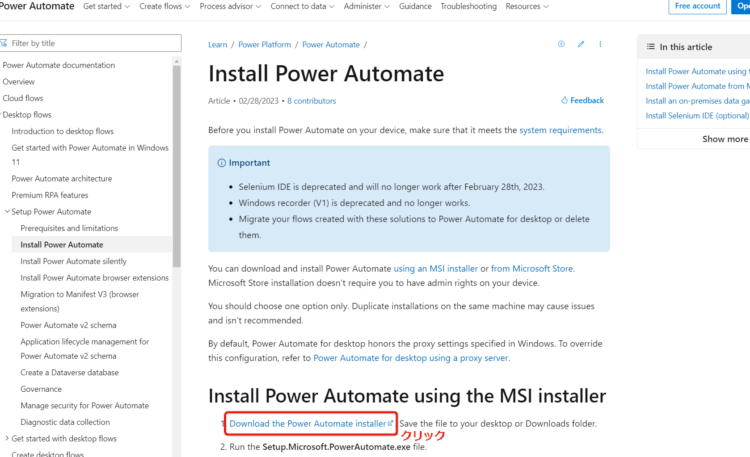The image size is (750, 457).
Task: Open Install Power Automate silently page
Action: [x=74, y=261]
